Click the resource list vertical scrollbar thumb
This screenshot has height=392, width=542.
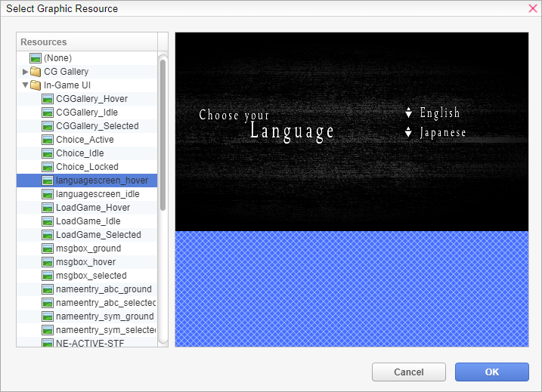coord(163,135)
